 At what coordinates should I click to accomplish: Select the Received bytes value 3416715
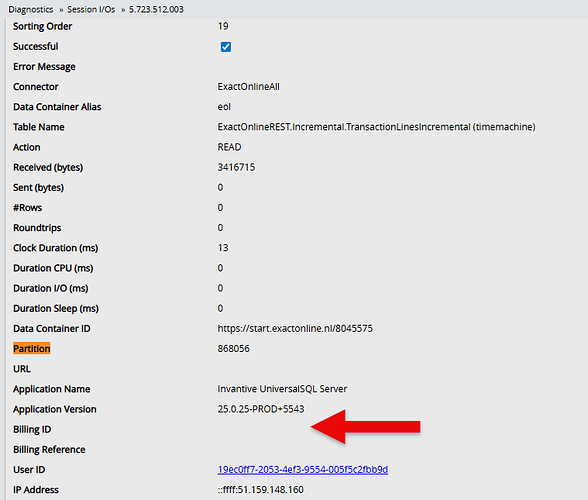point(236,167)
